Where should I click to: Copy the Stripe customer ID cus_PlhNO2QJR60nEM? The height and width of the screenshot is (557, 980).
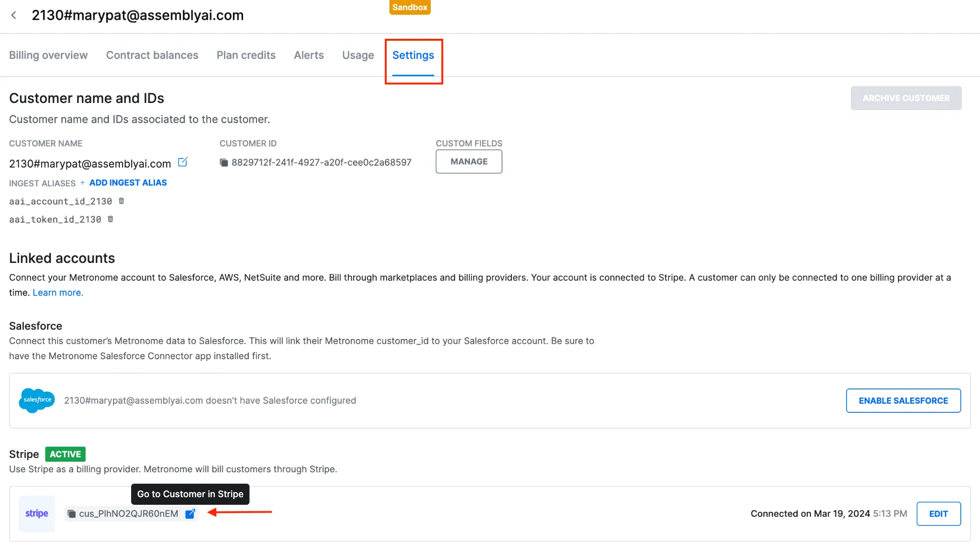[72, 514]
